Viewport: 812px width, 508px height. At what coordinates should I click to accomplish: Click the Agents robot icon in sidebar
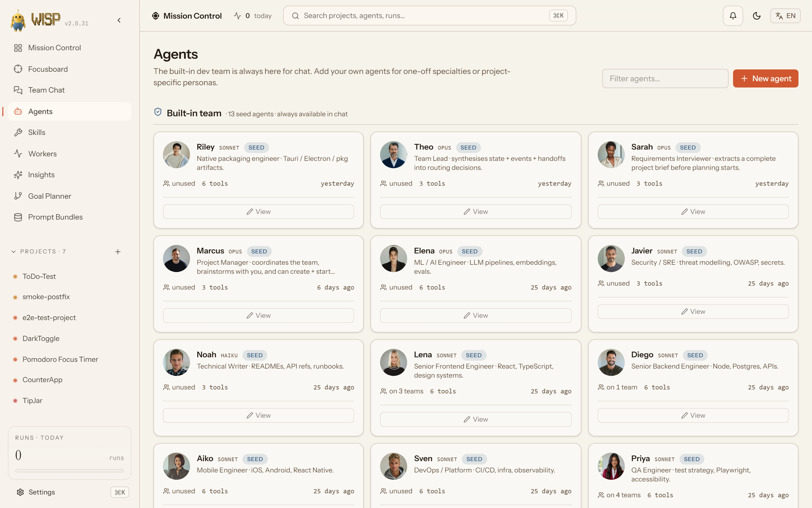coord(18,111)
